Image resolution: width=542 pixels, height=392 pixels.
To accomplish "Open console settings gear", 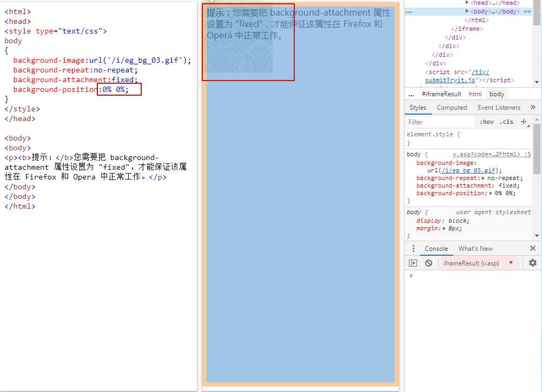I will coord(533,263).
